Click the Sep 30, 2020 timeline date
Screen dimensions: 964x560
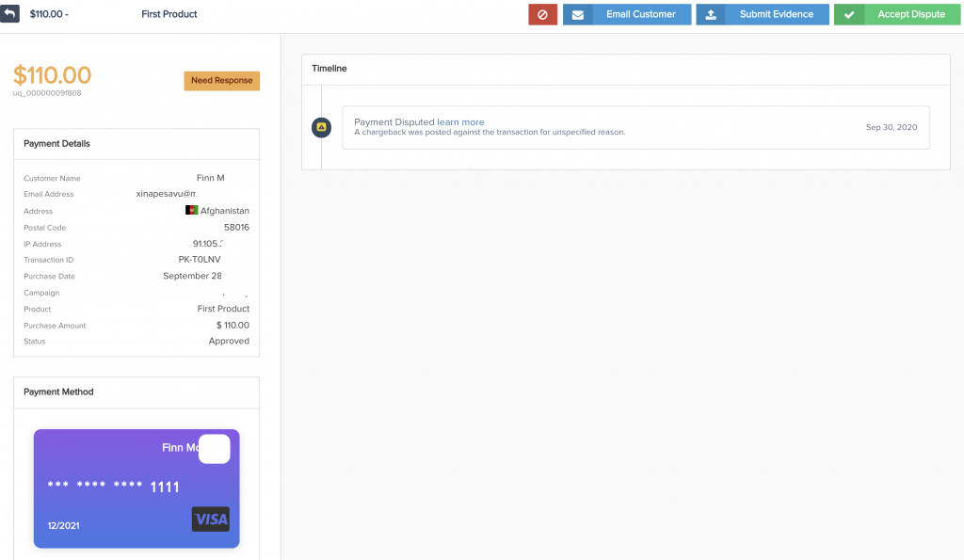[891, 127]
